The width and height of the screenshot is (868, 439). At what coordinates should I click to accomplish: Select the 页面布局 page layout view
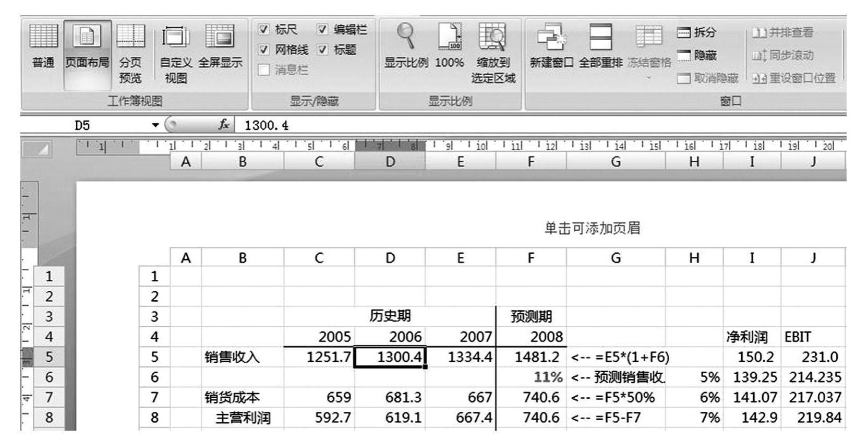(87, 55)
